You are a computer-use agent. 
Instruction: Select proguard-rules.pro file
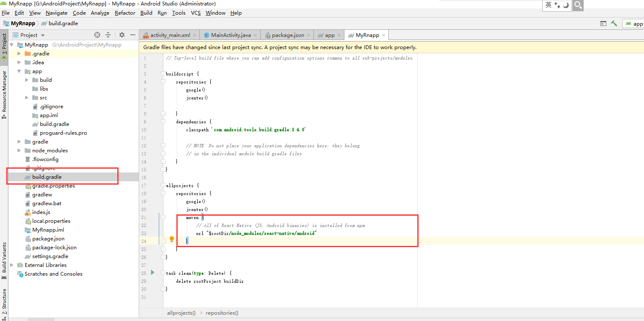click(x=63, y=133)
